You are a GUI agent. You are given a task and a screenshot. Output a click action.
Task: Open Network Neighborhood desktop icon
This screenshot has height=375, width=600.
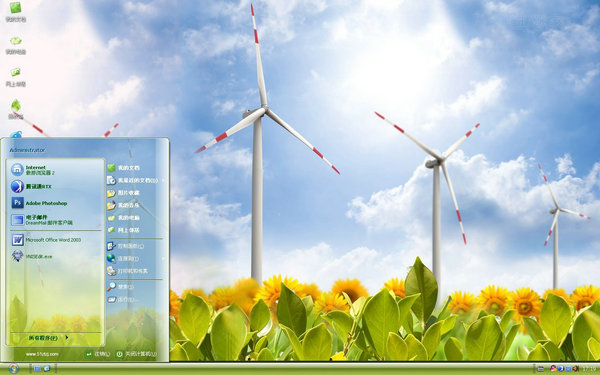(16, 77)
